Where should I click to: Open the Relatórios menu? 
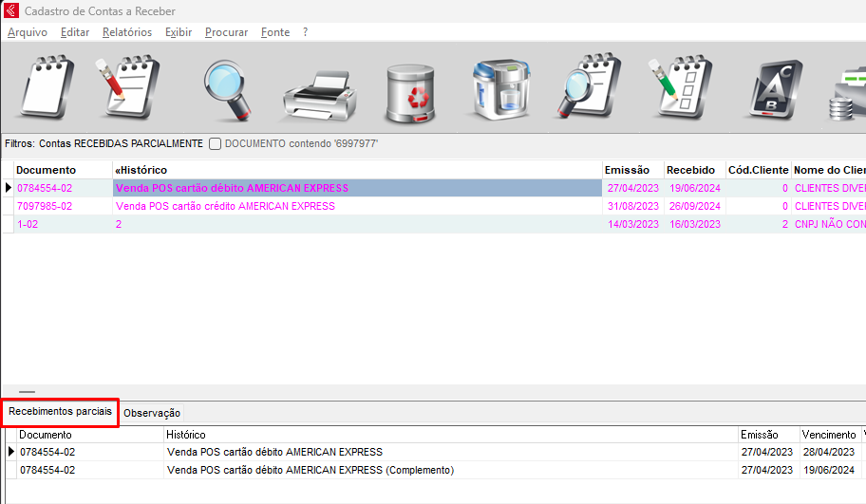click(127, 32)
